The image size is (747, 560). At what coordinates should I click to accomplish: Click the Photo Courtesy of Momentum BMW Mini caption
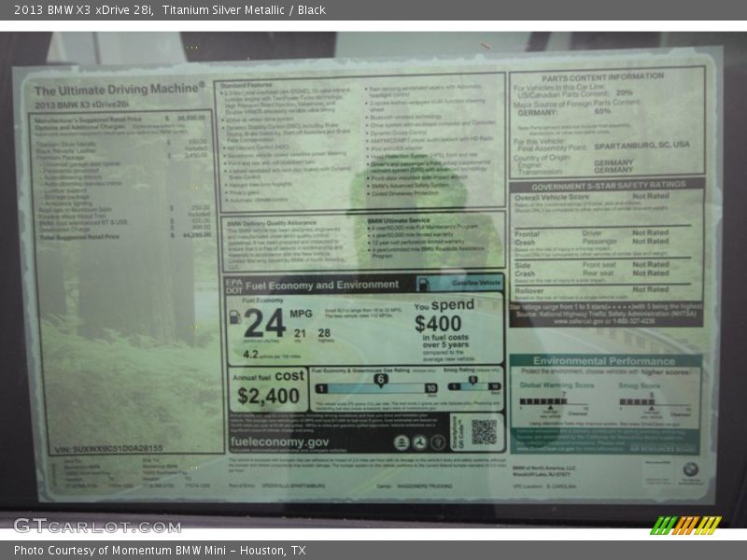pos(160,550)
